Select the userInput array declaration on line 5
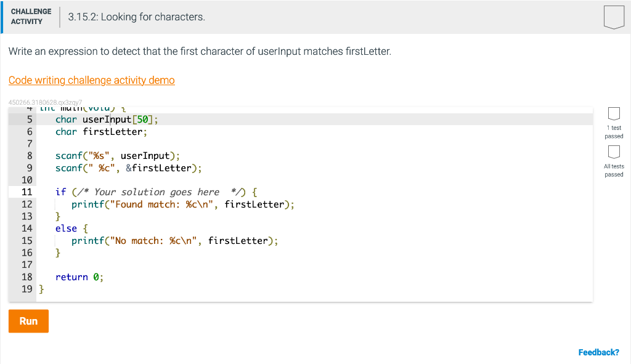 tap(105, 119)
